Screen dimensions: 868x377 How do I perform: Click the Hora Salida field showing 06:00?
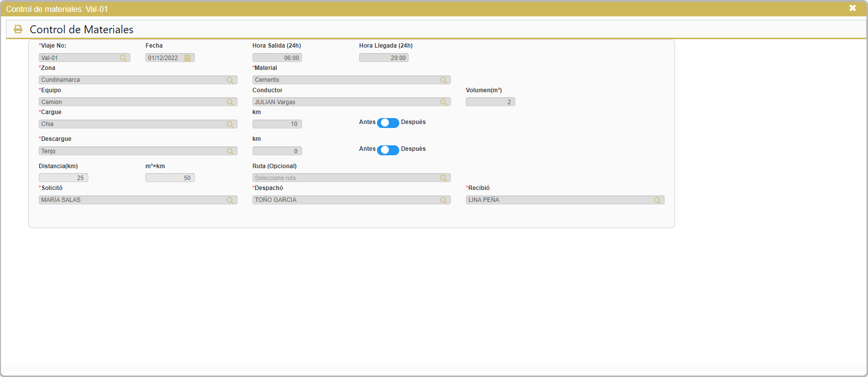pyautogui.click(x=277, y=58)
